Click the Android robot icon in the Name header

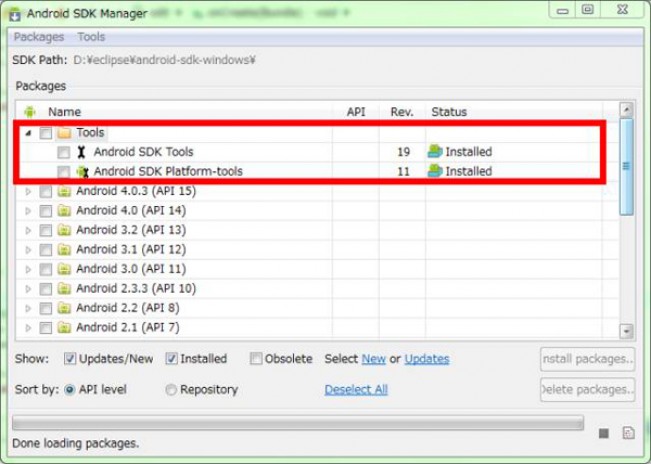click(x=30, y=112)
